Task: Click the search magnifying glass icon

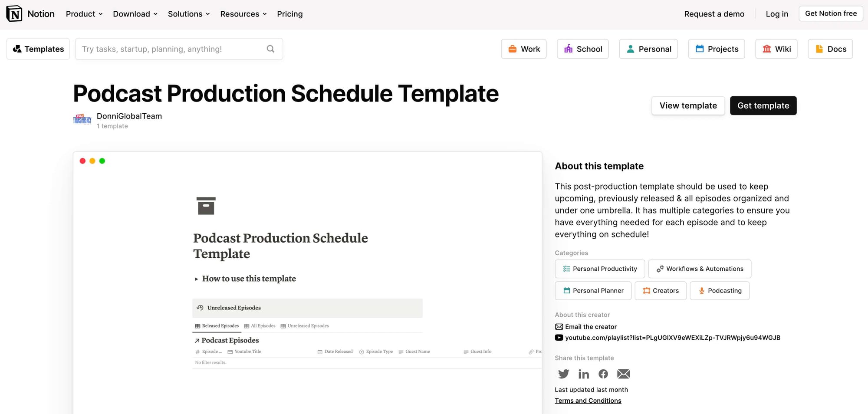Action: coord(270,49)
